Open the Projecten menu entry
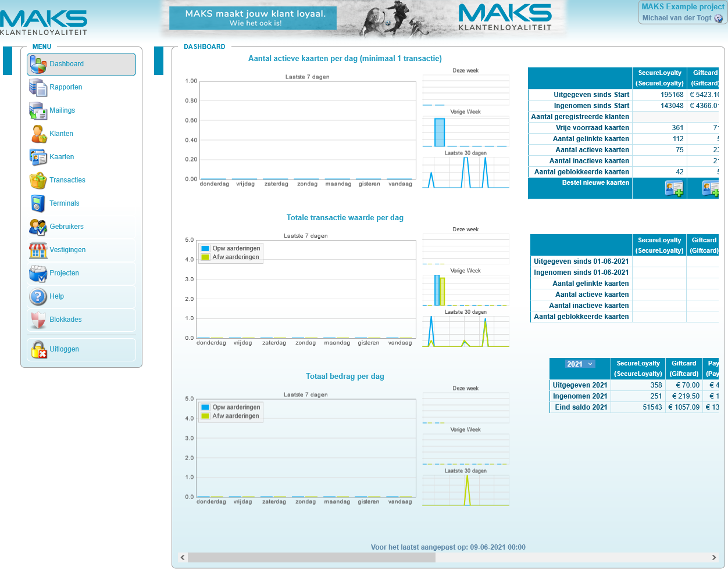The height and width of the screenshot is (581, 728). pos(64,273)
